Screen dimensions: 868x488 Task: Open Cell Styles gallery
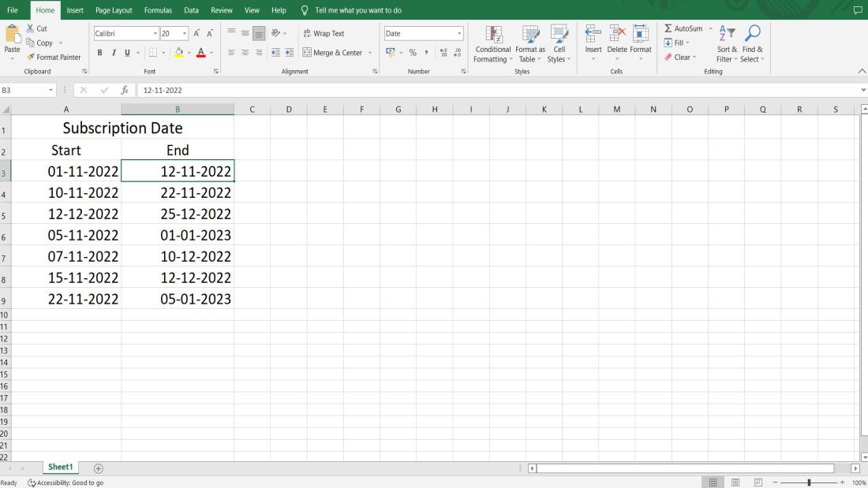(x=559, y=43)
